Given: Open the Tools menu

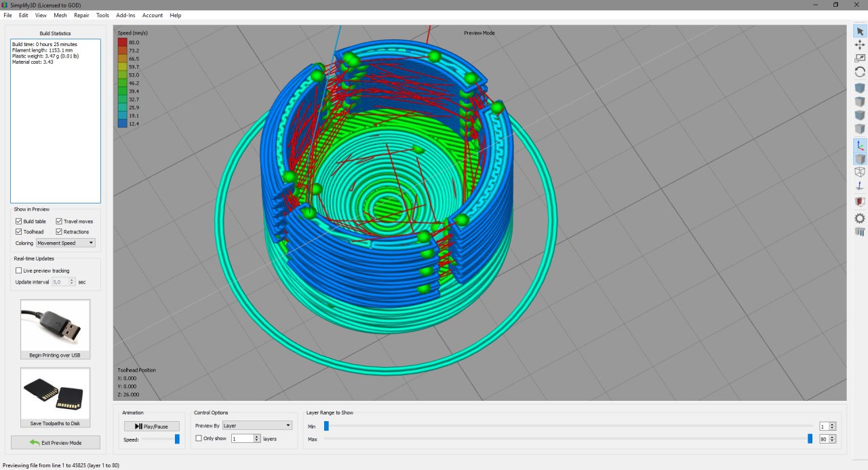Looking at the screenshot, I should [x=102, y=15].
